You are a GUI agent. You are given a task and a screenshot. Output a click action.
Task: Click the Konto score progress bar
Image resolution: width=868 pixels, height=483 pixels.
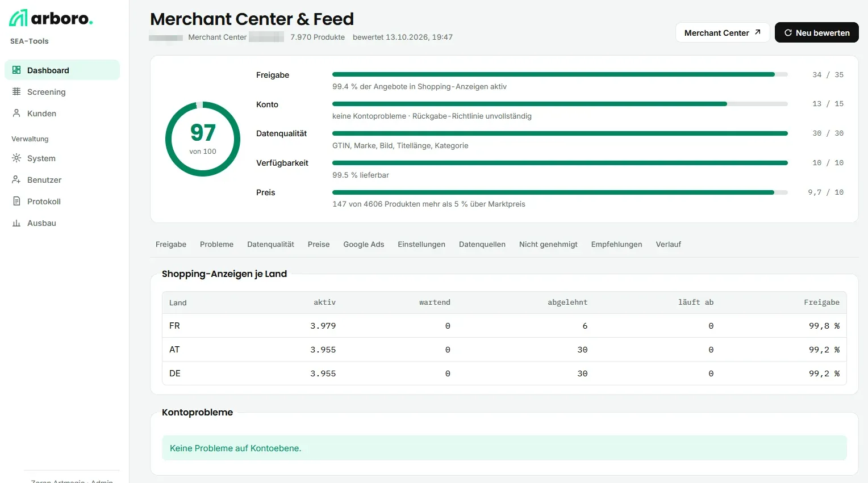point(560,104)
